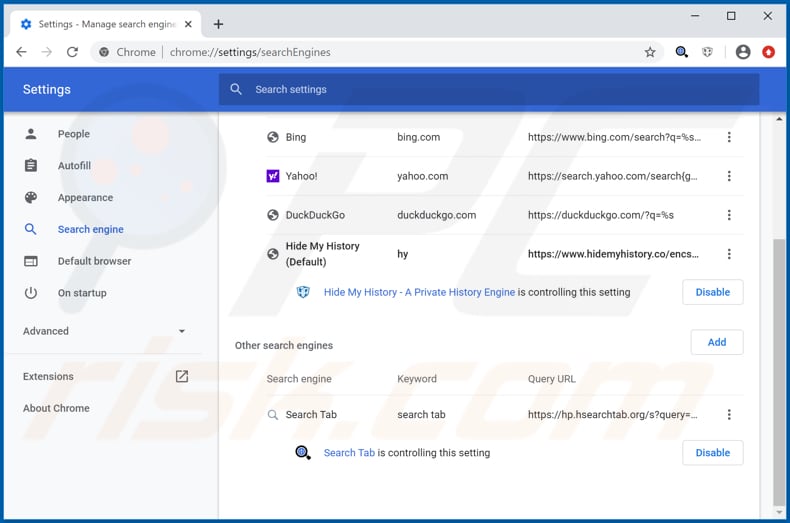Click the red Chrome update arrow icon
This screenshot has width=790, height=523.
pyautogui.click(x=768, y=52)
